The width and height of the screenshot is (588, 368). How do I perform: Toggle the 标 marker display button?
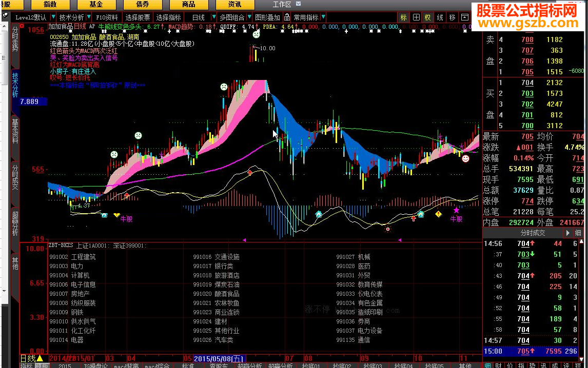(404, 17)
